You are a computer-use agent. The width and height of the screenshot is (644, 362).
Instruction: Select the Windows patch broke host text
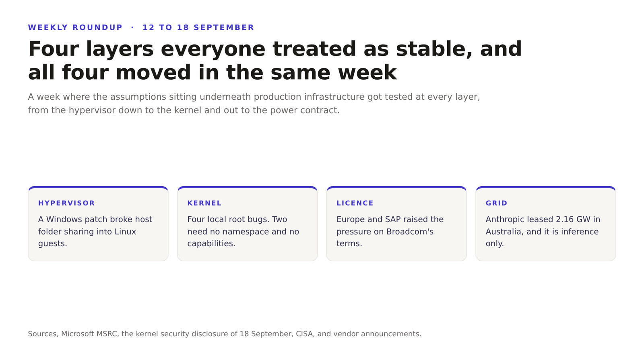(95, 231)
